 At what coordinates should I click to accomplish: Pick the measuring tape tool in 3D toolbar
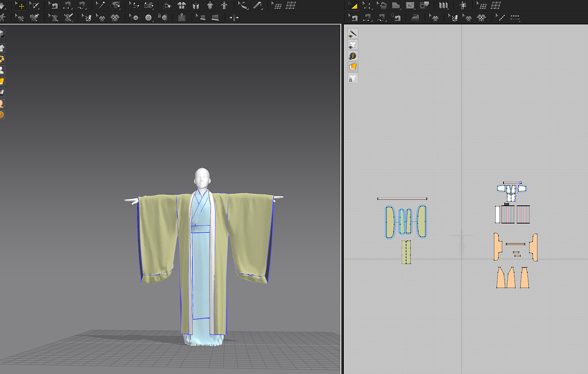258,6
